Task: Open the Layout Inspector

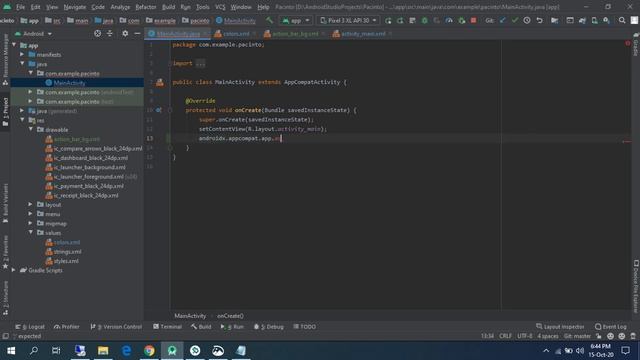Action: pyautogui.click(x=560, y=327)
